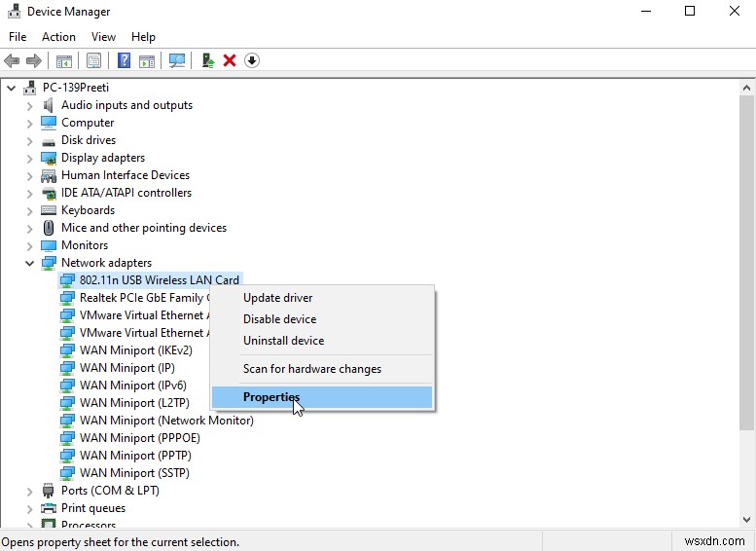Expand Audio inputs and outputs
The height and width of the screenshot is (551, 756).
pyautogui.click(x=30, y=106)
